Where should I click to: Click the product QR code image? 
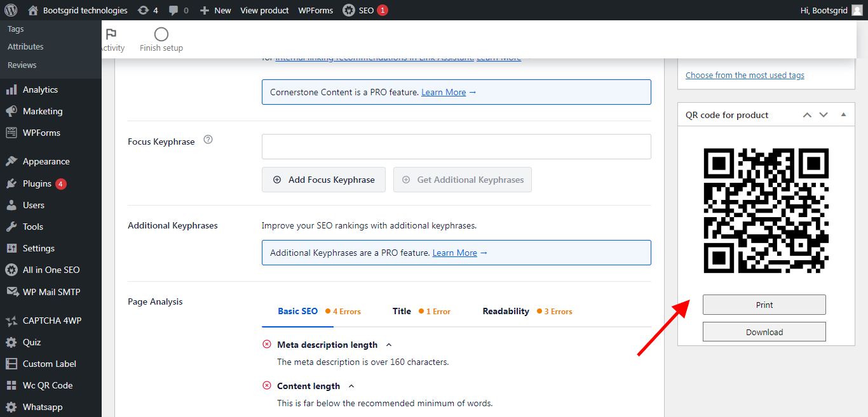(766, 211)
